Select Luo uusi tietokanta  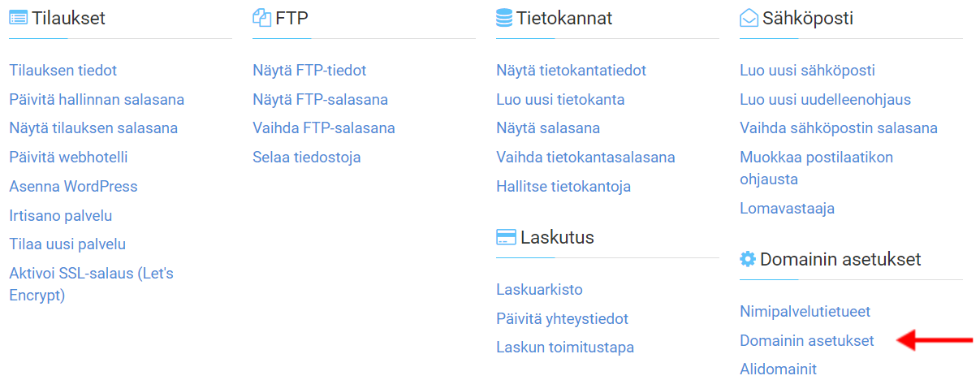[x=560, y=100]
